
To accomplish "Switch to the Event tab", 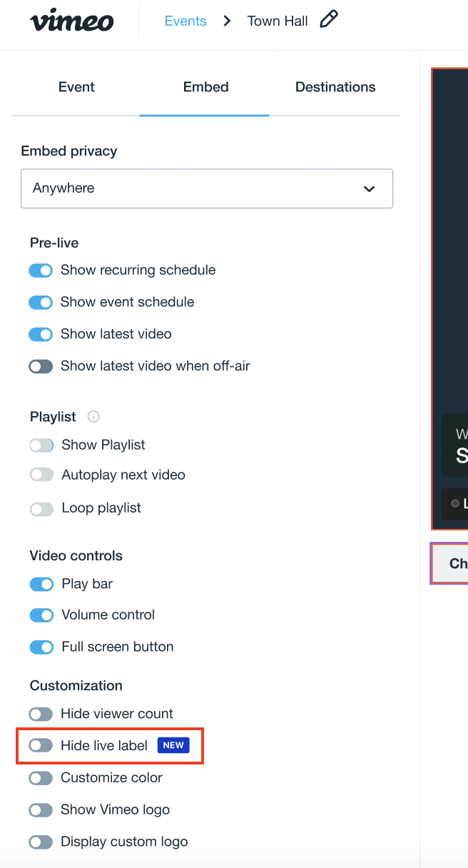I will click(x=76, y=87).
